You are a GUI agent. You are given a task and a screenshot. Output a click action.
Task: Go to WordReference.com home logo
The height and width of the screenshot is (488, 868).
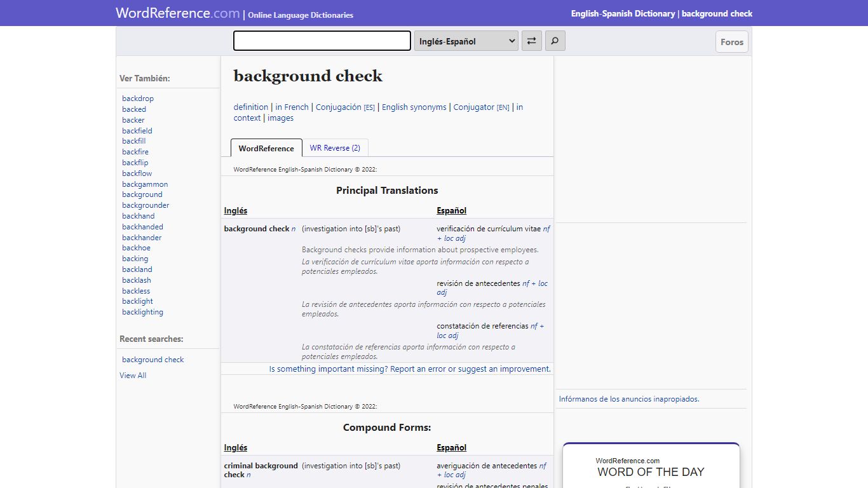[x=178, y=13]
